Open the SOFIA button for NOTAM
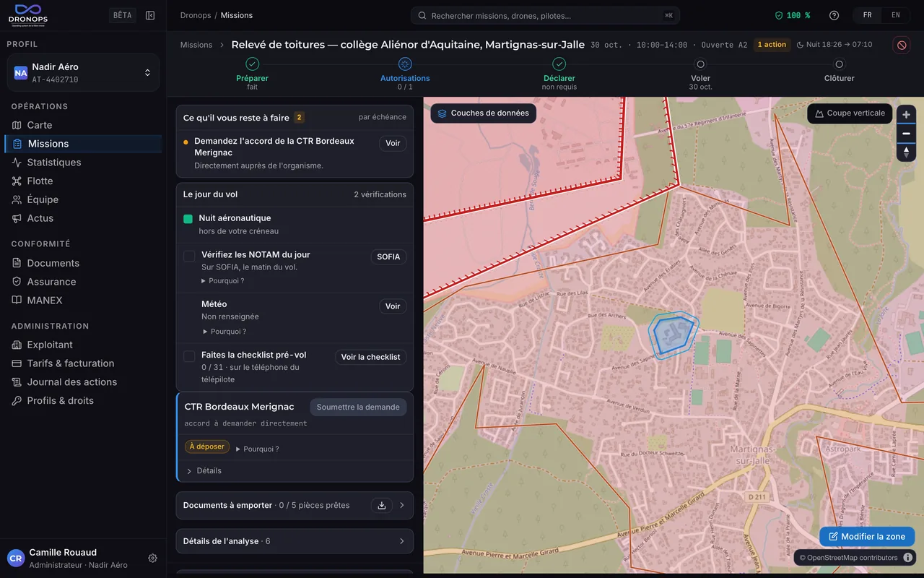 388,257
